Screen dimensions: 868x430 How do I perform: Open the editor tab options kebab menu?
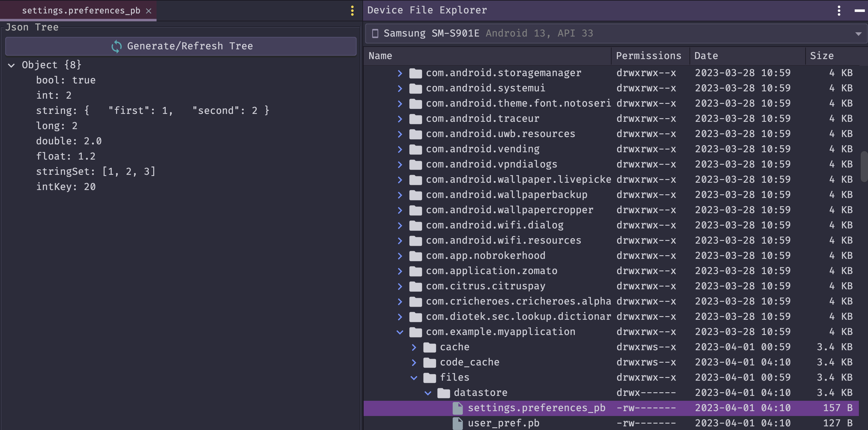[x=352, y=11]
